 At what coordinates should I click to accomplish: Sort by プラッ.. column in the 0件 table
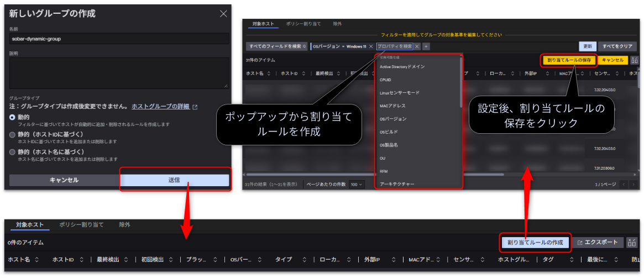[x=216, y=260]
